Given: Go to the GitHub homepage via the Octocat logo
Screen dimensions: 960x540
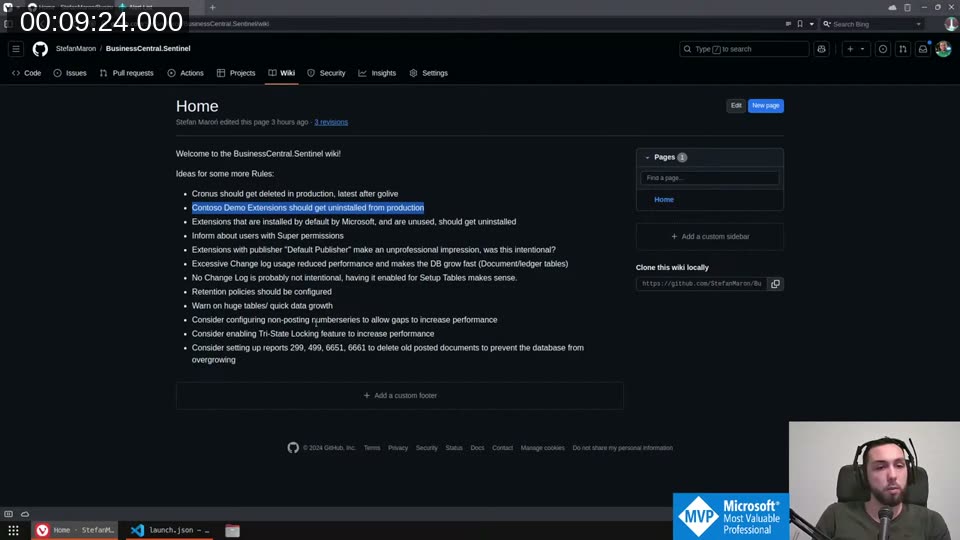Looking at the screenshot, I should pos(40,49).
